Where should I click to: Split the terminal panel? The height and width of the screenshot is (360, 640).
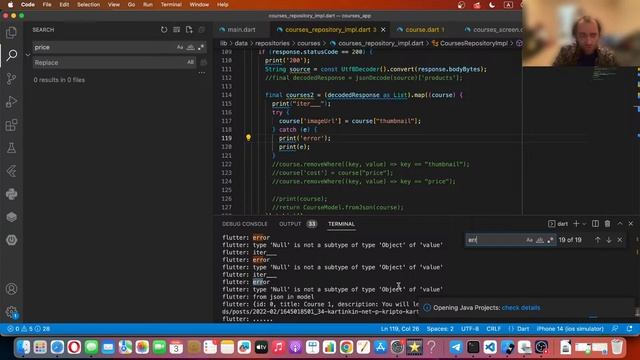pos(595,224)
